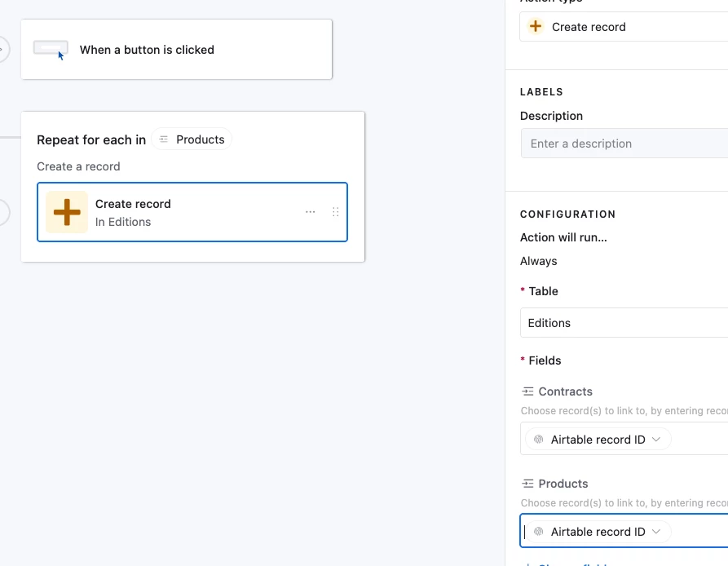Click the linked-record icon beside Contracts field
The width and height of the screenshot is (728, 566).
[527, 391]
